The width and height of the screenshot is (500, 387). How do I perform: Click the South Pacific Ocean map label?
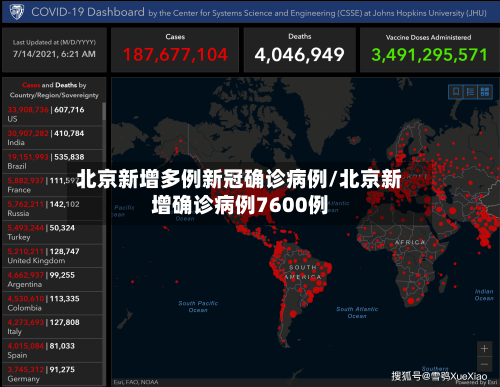pos(198,306)
